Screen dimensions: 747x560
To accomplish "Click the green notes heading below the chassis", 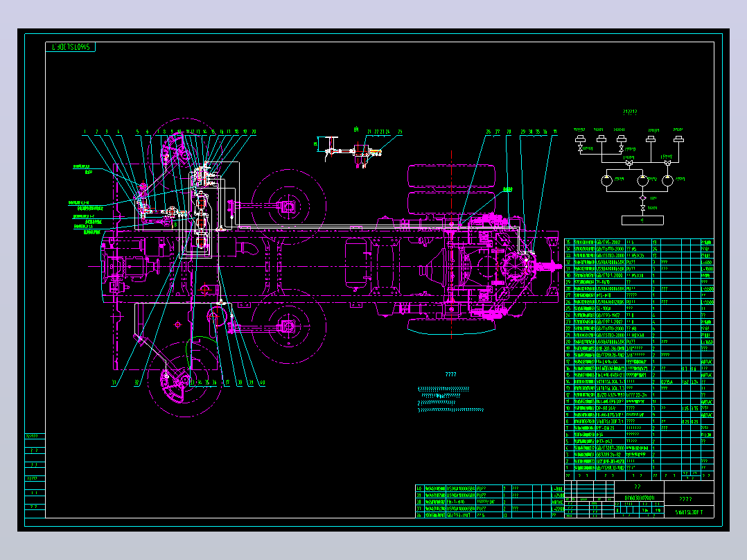I will point(450,375).
